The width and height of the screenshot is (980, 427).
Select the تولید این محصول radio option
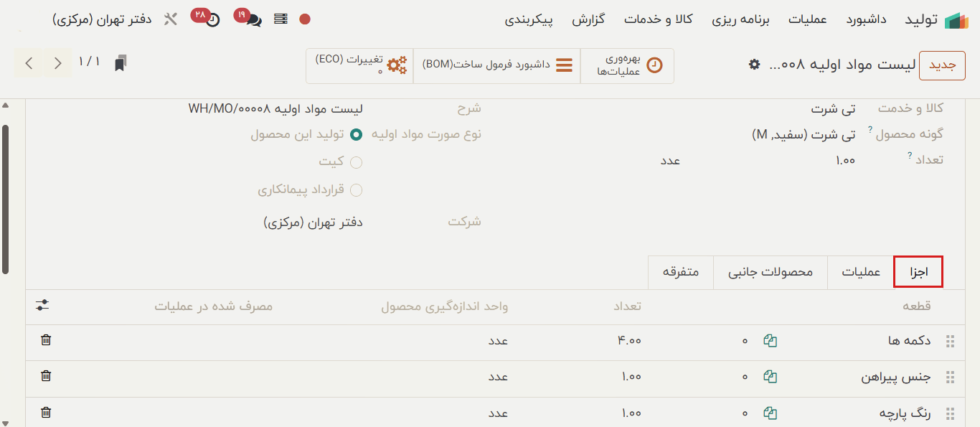pos(356,134)
